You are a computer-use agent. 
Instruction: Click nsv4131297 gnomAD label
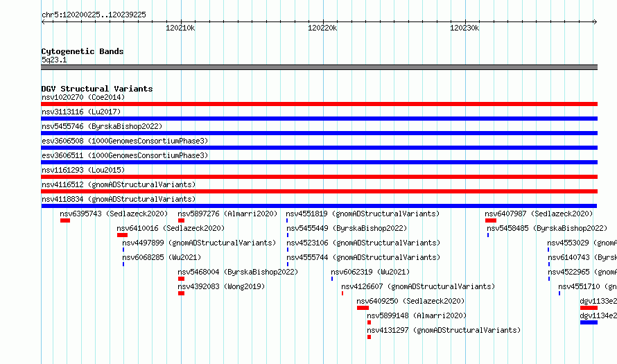pos(444,330)
